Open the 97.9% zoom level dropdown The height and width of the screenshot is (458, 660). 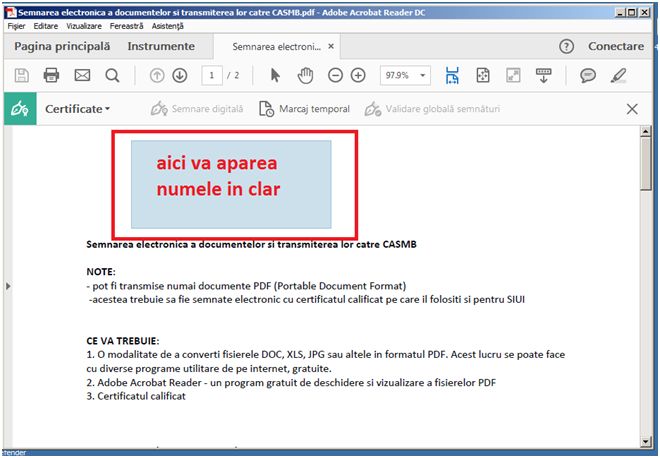(425, 75)
